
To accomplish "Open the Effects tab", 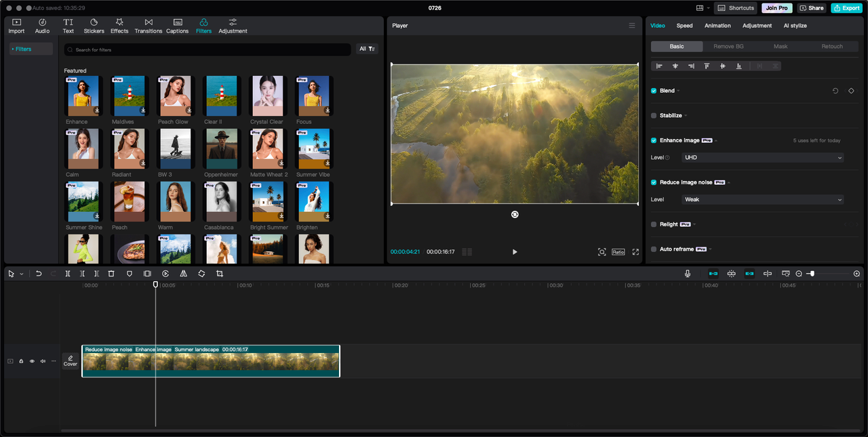I will [x=119, y=26].
